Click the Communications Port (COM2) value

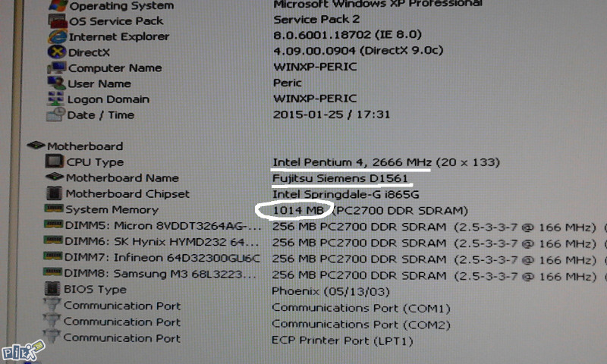[361, 324]
